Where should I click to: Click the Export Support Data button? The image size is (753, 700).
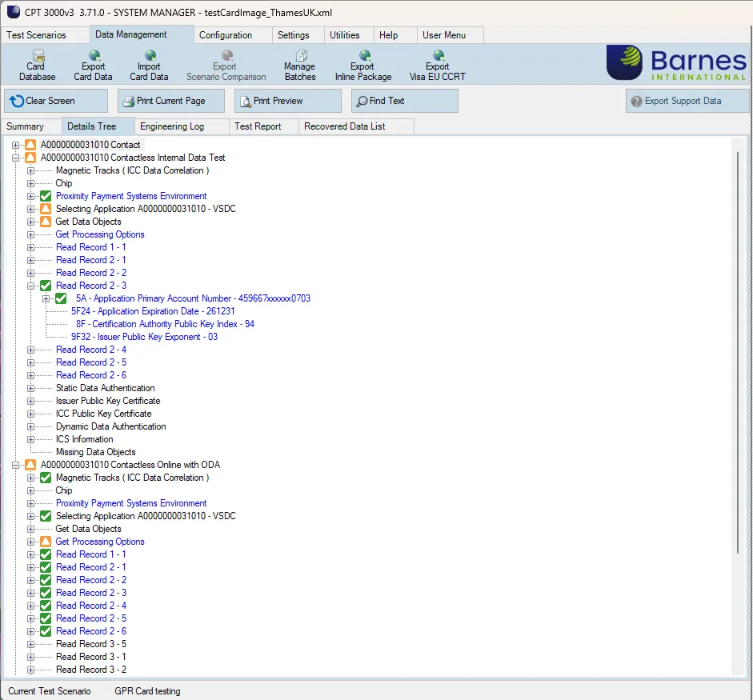click(687, 101)
